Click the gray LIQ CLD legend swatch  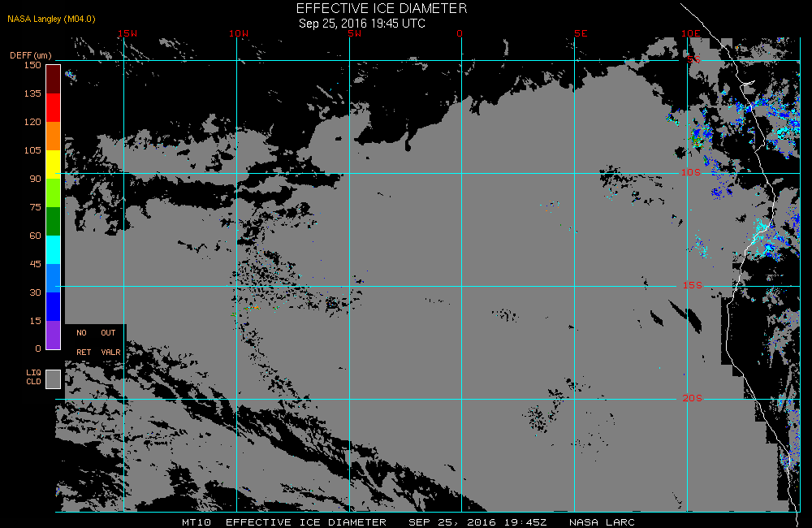[x=54, y=379]
